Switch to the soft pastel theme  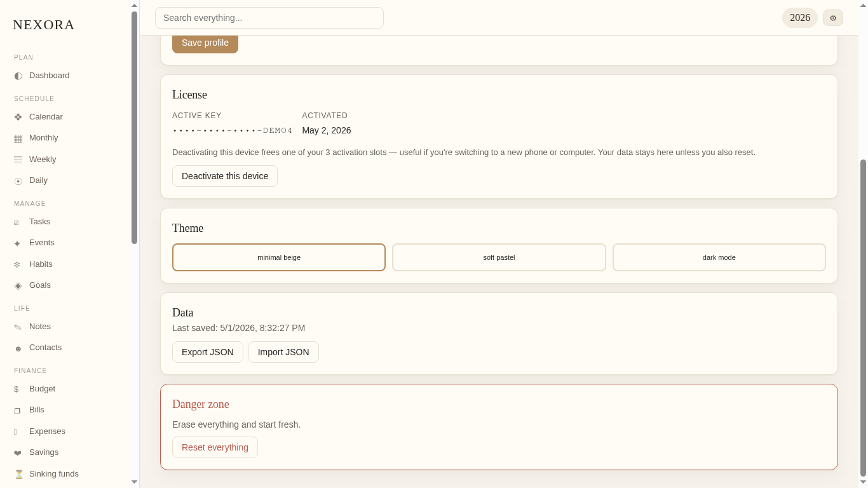pyautogui.click(x=499, y=257)
